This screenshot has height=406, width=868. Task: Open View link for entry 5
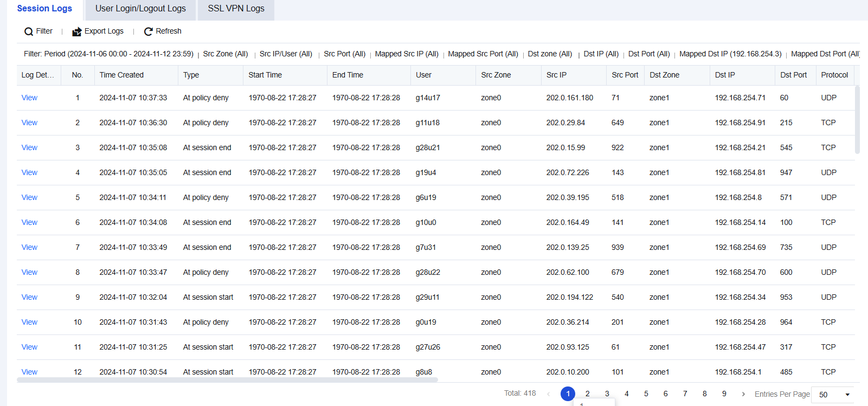[29, 197]
